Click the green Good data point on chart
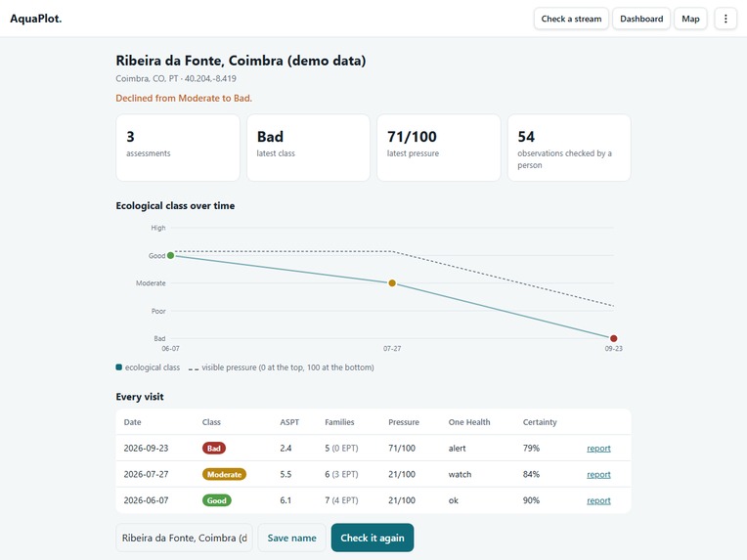The width and height of the screenshot is (747, 560). (170, 256)
